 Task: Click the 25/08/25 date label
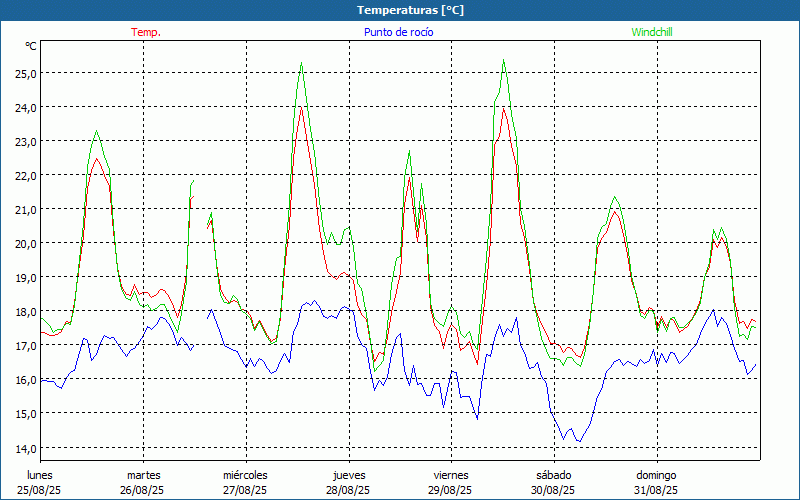[x=40, y=490]
